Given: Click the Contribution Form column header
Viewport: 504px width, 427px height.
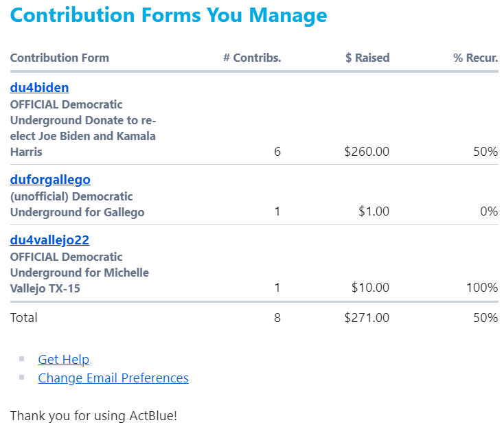Looking at the screenshot, I should tap(59, 58).
